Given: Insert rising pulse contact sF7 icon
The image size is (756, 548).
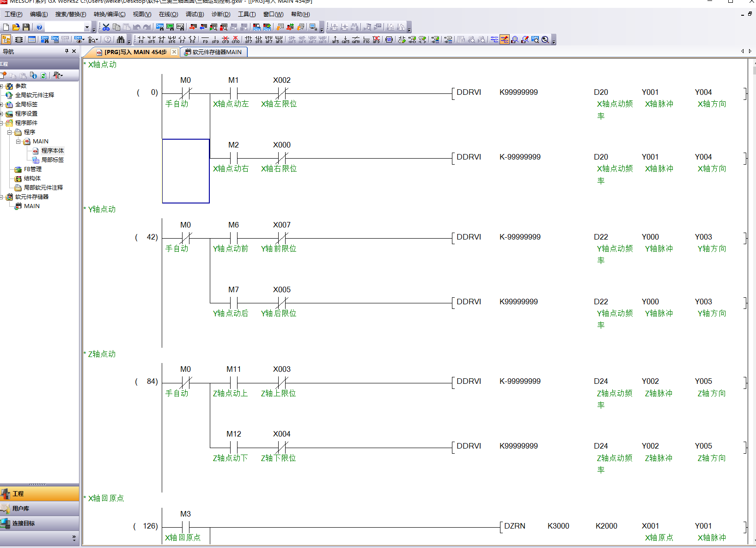Looking at the screenshot, I should point(249,40).
